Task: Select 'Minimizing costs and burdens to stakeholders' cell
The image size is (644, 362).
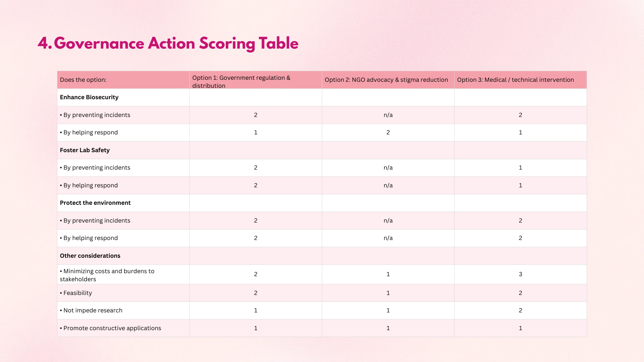Action: tap(107, 275)
